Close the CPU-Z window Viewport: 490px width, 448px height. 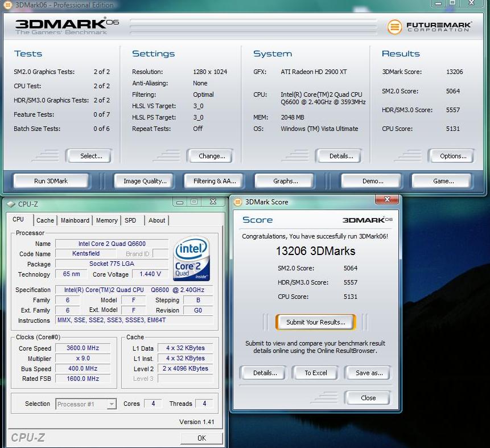point(213,202)
